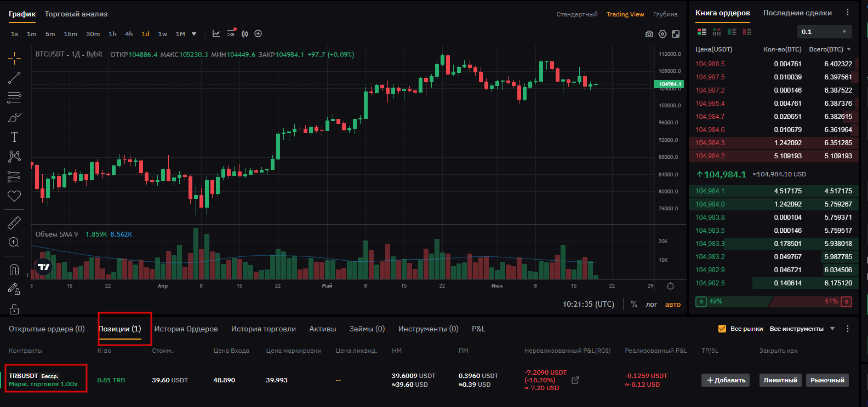Toggle percent scale on the chart
Image resolution: width=868 pixels, height=407 pixels.
[634, 304]
